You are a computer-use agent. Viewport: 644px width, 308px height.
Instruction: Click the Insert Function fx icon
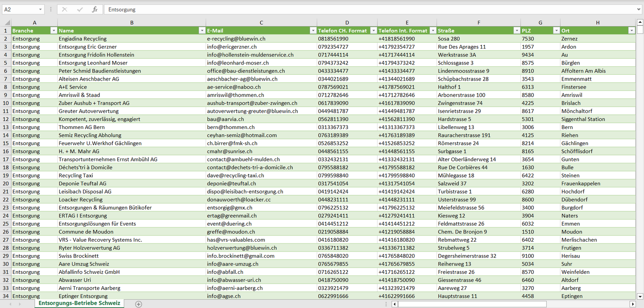[94, 9]
